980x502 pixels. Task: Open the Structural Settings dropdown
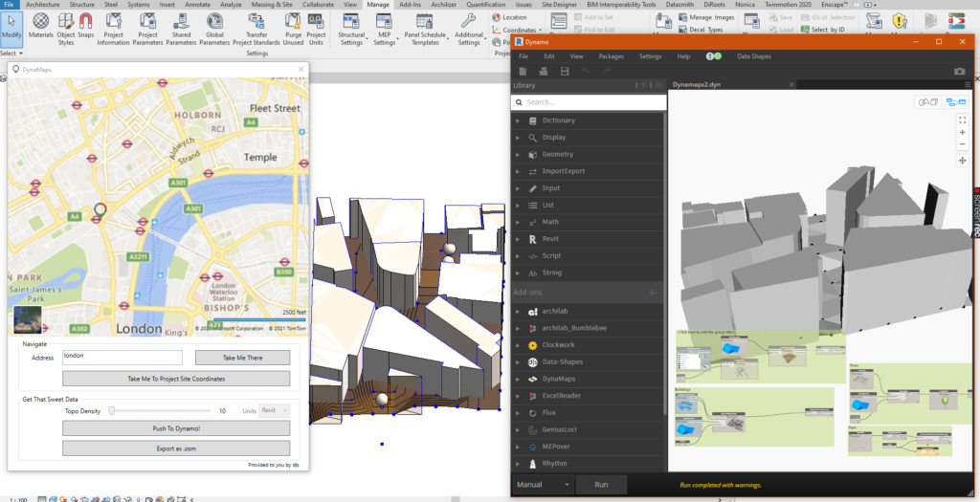[x=351, y=30]
